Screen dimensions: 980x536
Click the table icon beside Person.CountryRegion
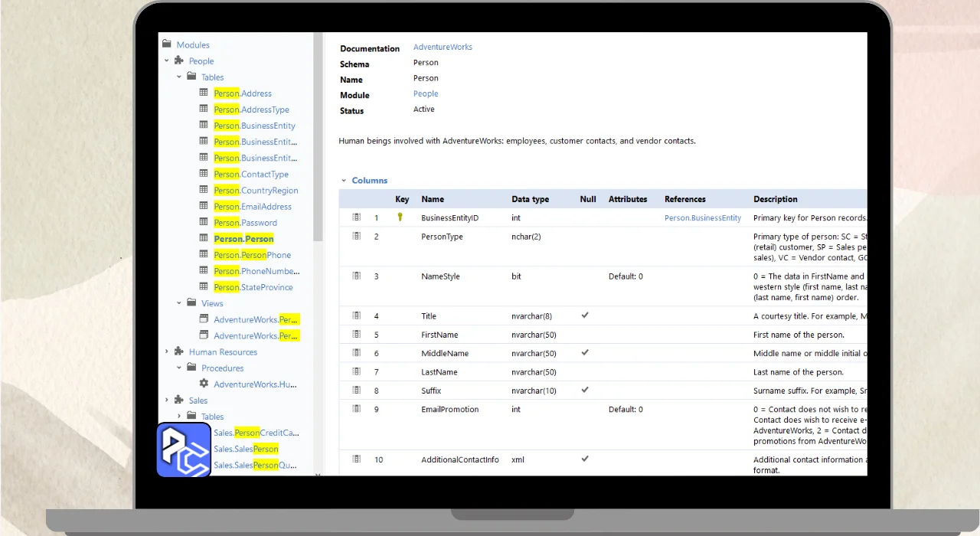(x=204, y=190)
